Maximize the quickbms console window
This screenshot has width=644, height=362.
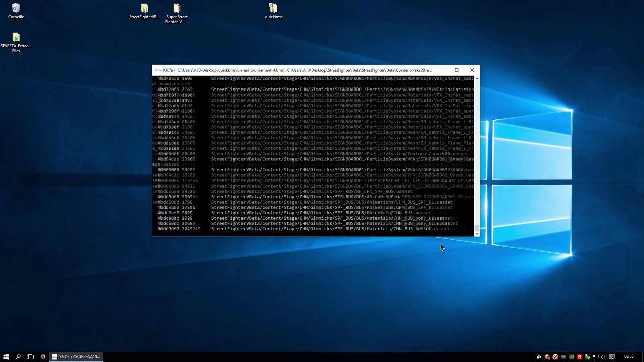pyautogui.click(x=457, y=70)
